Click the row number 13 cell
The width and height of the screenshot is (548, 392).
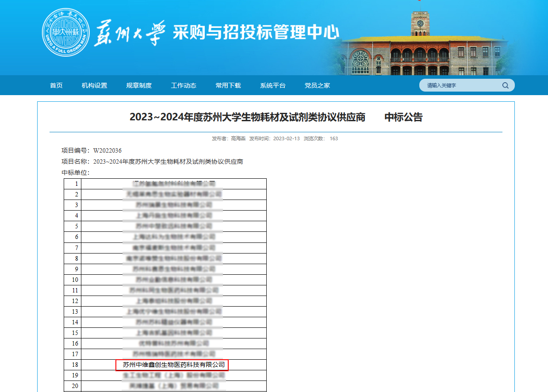pos(73,311)
